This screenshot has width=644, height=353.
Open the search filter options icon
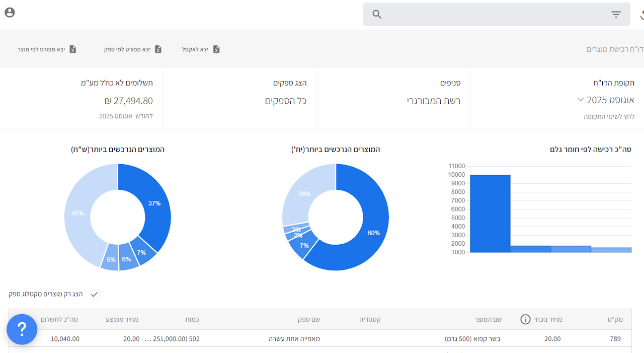tap(616, 15)
